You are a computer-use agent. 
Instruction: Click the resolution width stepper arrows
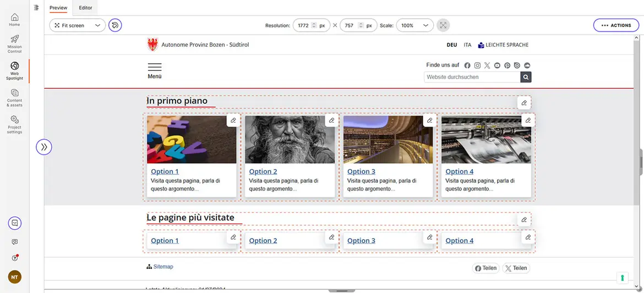[x=314, y=25]
